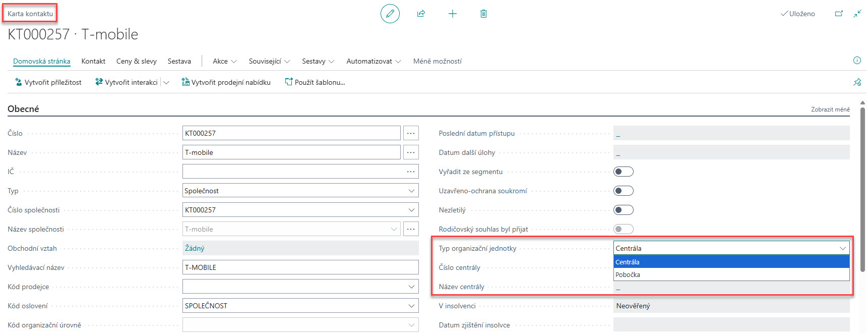
Task: Toggle Rodičovský souhlas byl přijat switch
Action: coord(624,229)
